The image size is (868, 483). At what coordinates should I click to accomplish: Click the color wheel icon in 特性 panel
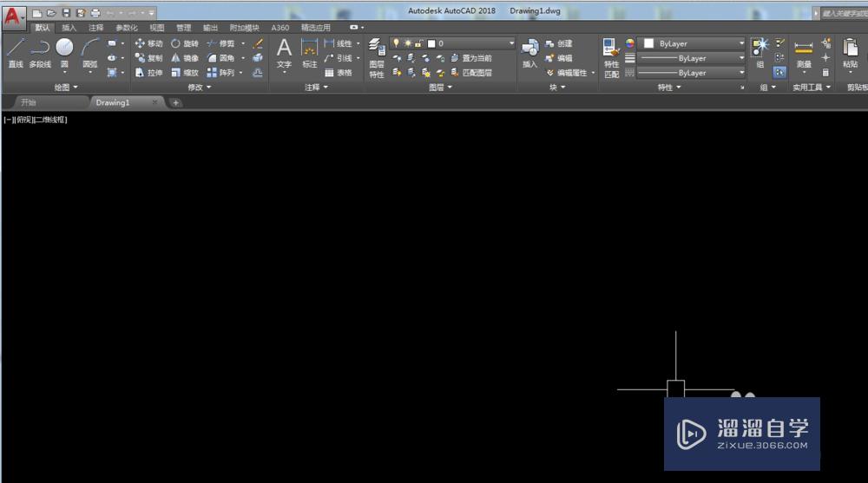click(x=629, y=43)
